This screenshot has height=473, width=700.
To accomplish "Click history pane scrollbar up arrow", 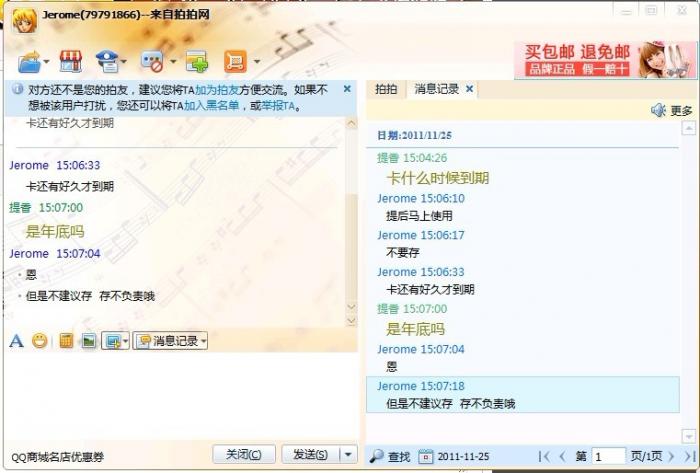I will (688, 129).
